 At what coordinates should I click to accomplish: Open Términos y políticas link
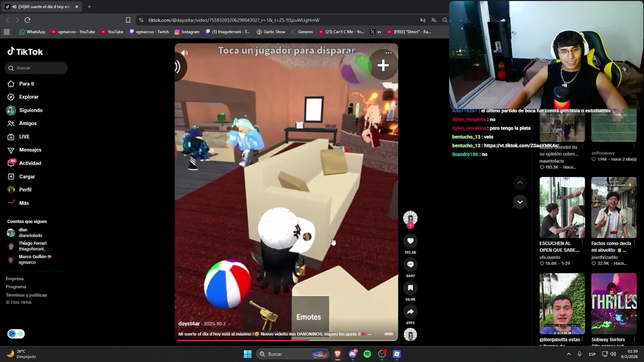pyautogui.click(x=26, y=295)
